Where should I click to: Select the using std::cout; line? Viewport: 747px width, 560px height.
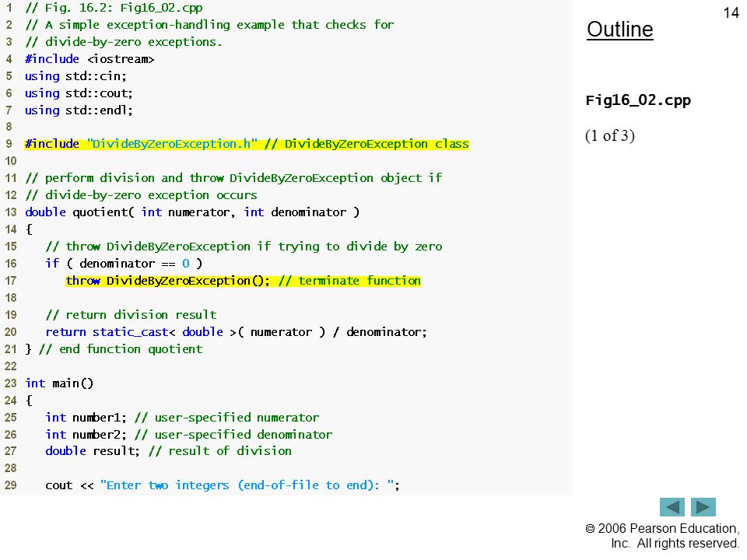coord(79,93)
